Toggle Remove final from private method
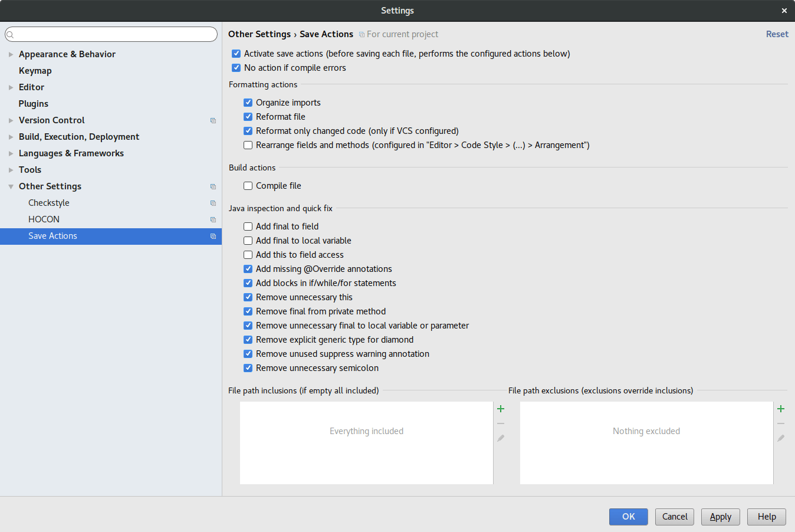 [x=248, y=311]
